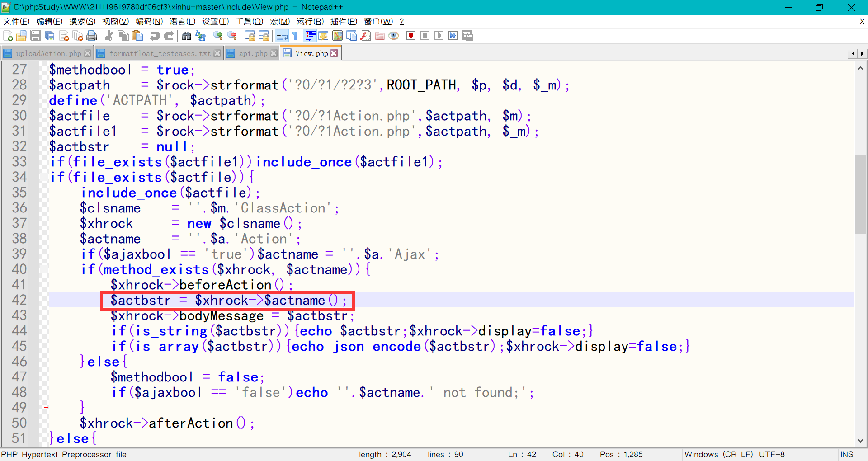
Task: Open the 设置(T) menu
Action: [216, 21]
